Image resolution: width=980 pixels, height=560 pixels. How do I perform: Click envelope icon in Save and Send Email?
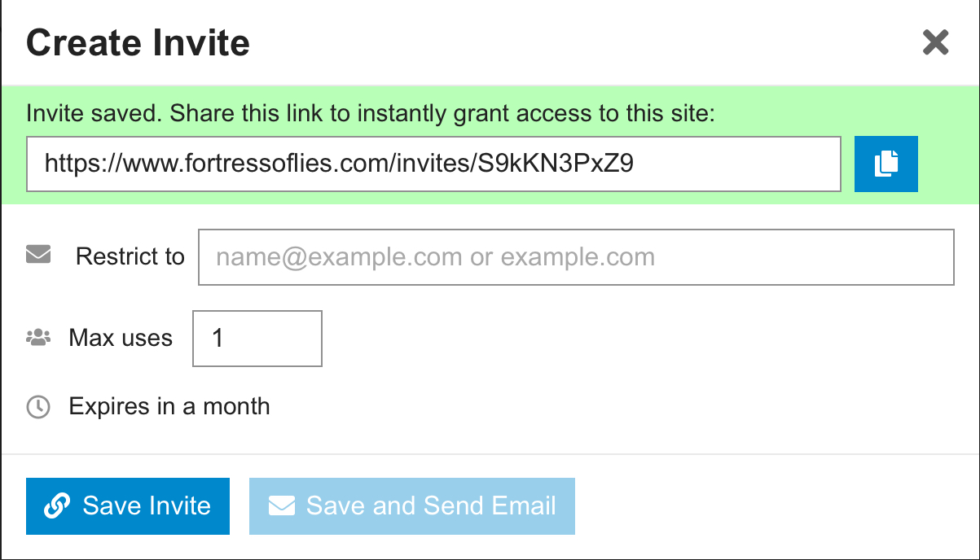coord(281,506)
